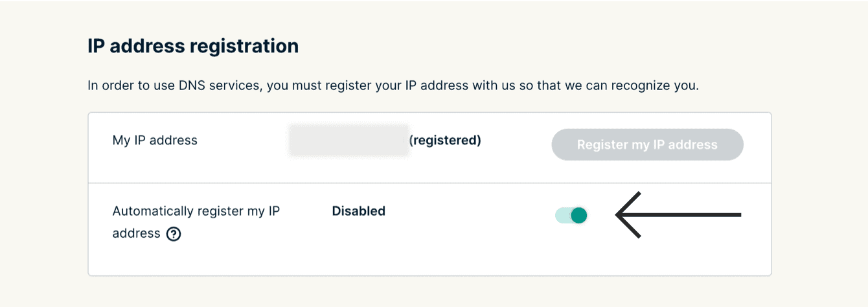
Task: Click the My IP address label
Action: pyautogui.click(x=155, y=140)
